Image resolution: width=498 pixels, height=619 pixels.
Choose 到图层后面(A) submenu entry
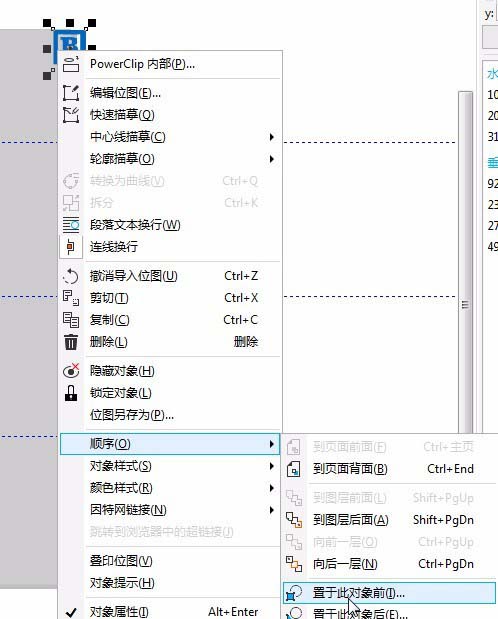click(x=389, y=520)
